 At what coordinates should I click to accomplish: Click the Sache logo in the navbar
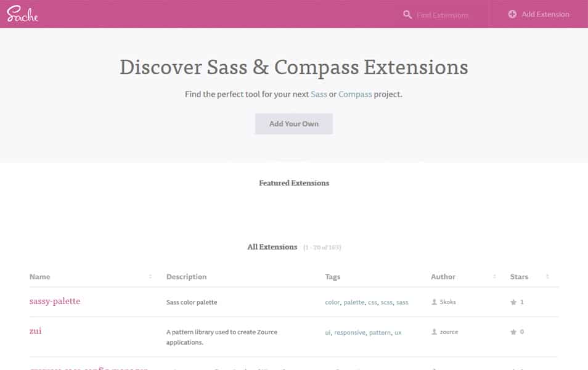[22, 14]
